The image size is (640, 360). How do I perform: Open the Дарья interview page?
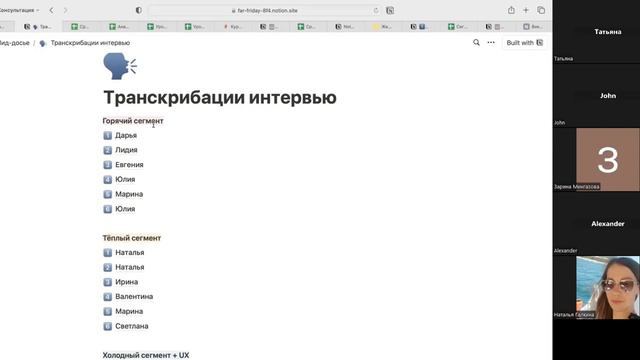pyautogui.click(x=126, y=135)
